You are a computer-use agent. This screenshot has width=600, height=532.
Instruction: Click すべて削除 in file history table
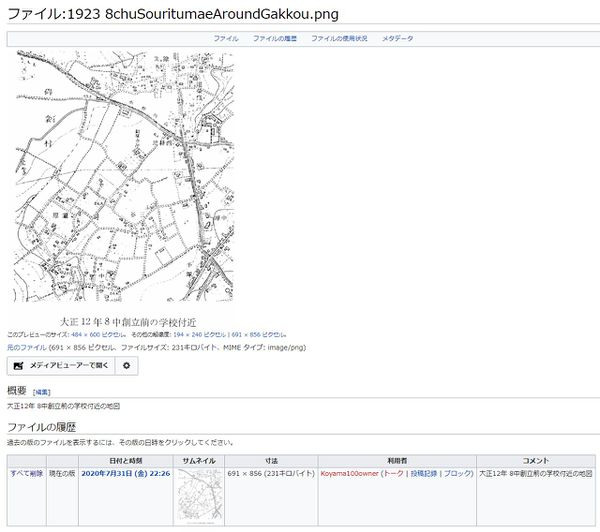coord(26,471)
